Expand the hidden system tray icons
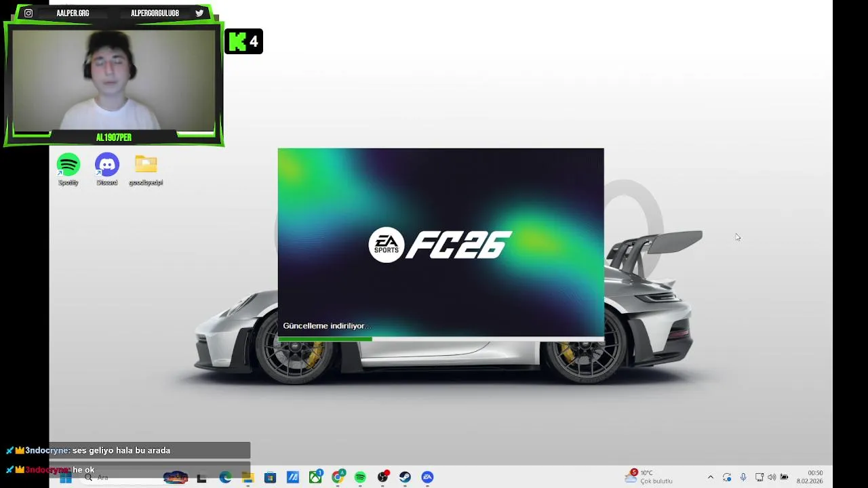Screen dimensions: 868x488 [x=711, y=477]
